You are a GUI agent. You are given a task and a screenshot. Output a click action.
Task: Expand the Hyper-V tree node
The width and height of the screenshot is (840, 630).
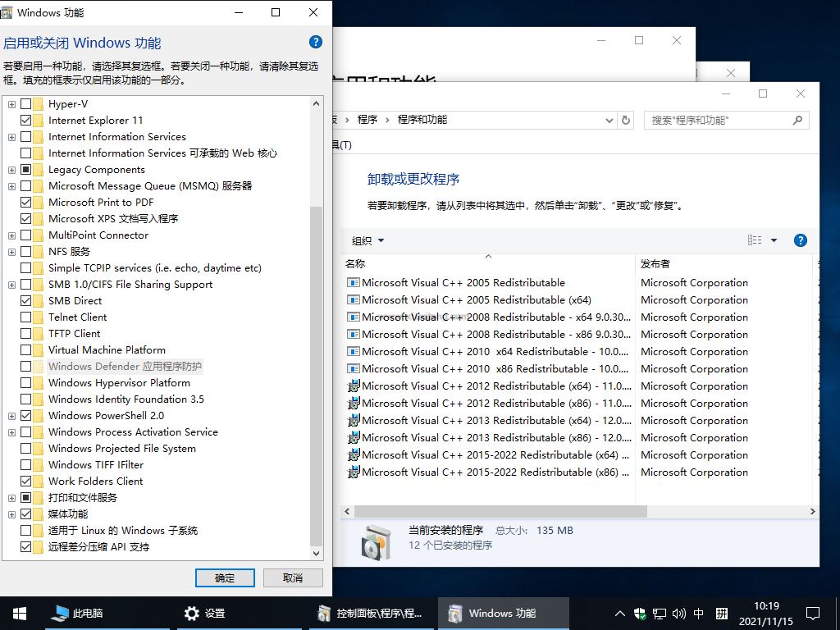click(x=11, y=104)
